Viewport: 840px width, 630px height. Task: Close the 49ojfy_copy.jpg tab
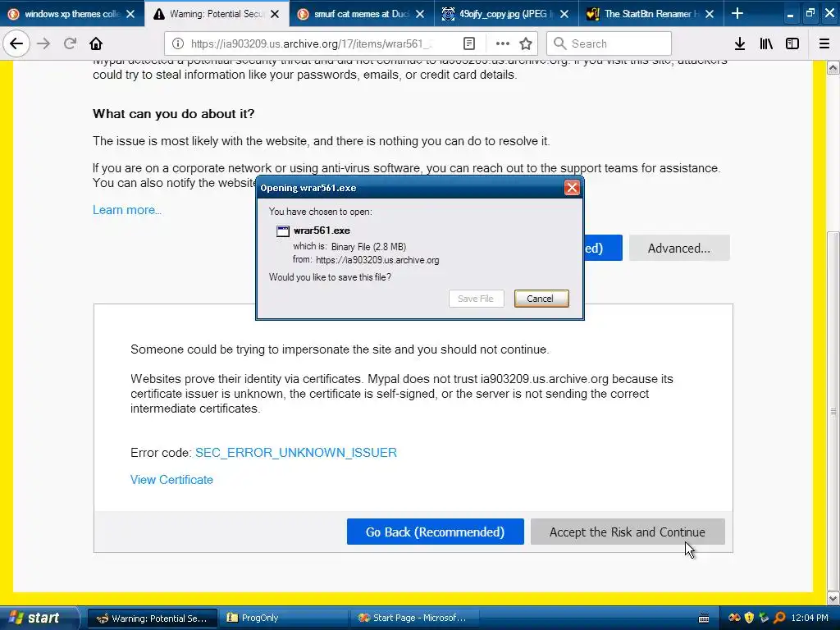tap(564, 14)
